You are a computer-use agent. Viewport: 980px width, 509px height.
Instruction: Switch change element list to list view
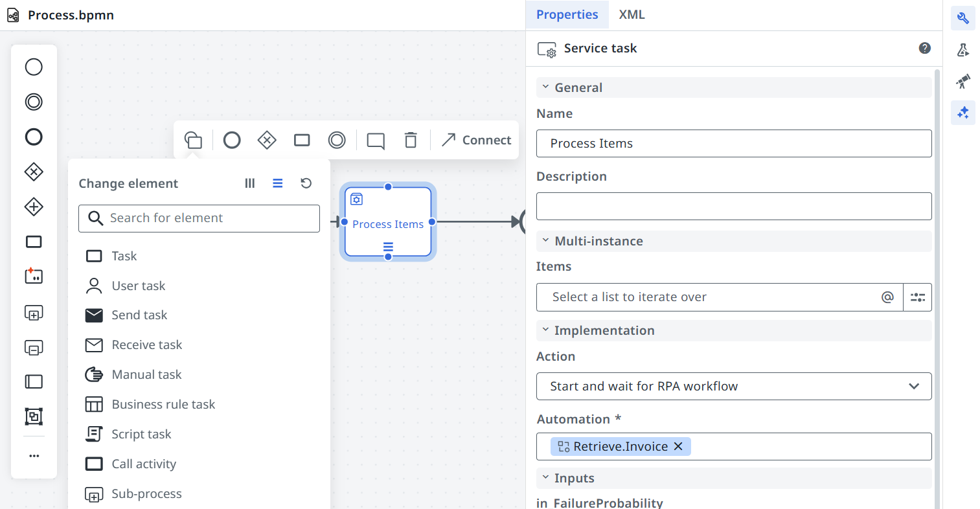278,183
